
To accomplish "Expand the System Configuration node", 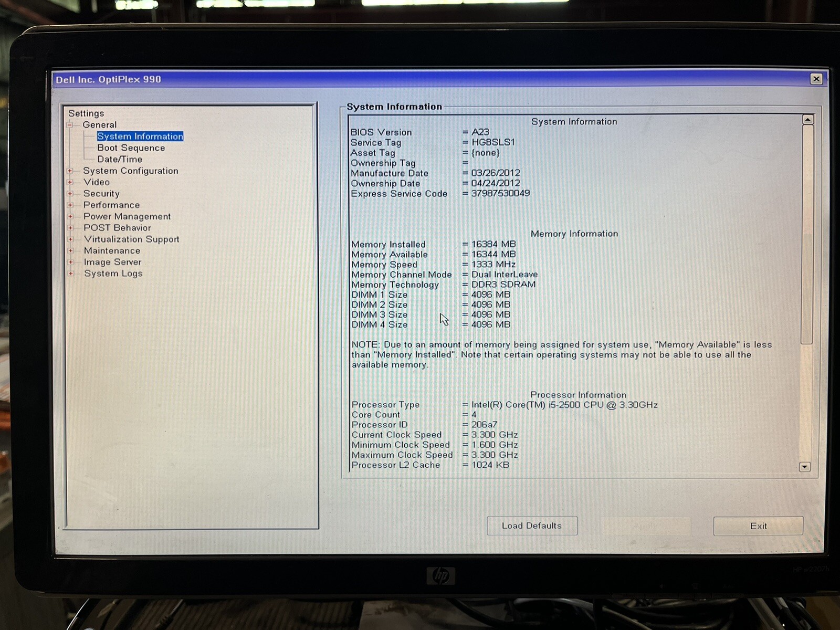I will (x=70, y=171).
